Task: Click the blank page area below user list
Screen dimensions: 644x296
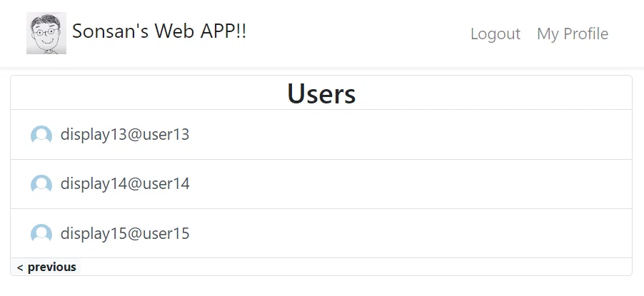Action: pos(322,287)
